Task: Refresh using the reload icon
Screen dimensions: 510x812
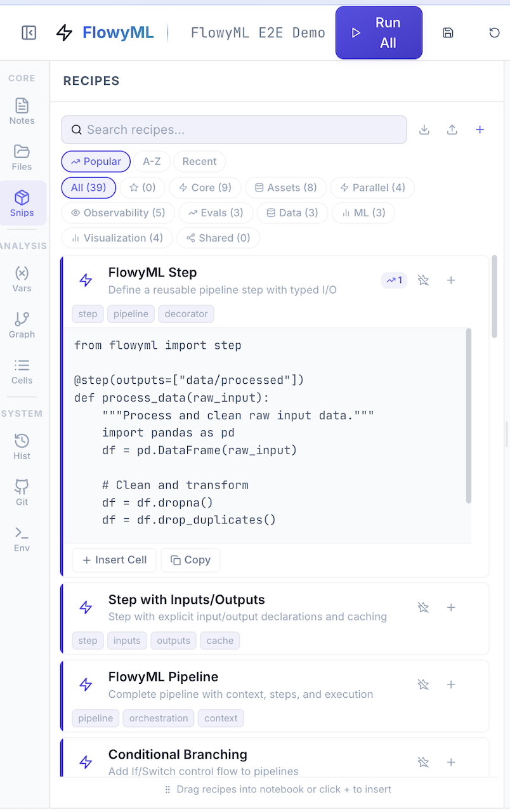Action: tap(494, 32)
